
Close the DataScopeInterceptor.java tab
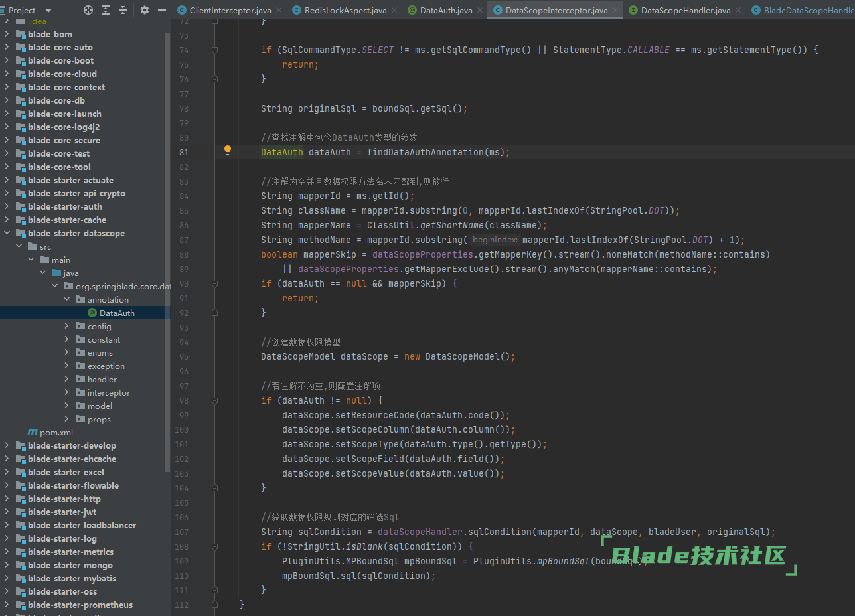[x=614, y=10]
